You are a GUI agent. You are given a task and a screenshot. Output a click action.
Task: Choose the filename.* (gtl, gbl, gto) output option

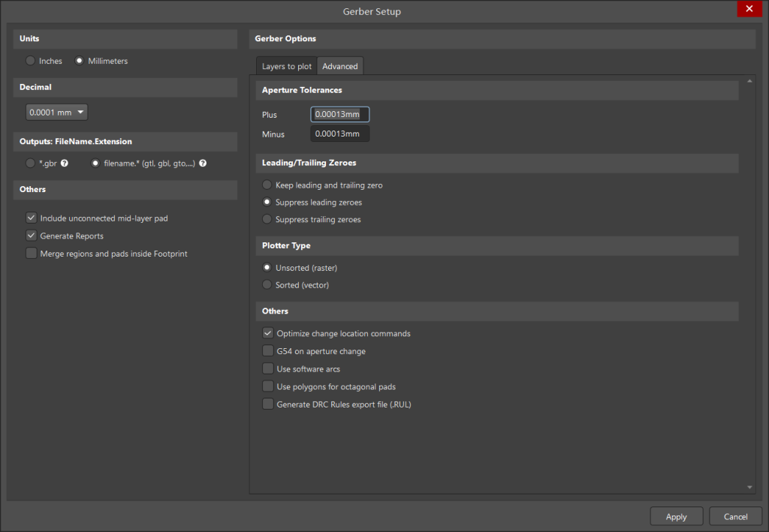pyautogui.click(x=95, y=163)
